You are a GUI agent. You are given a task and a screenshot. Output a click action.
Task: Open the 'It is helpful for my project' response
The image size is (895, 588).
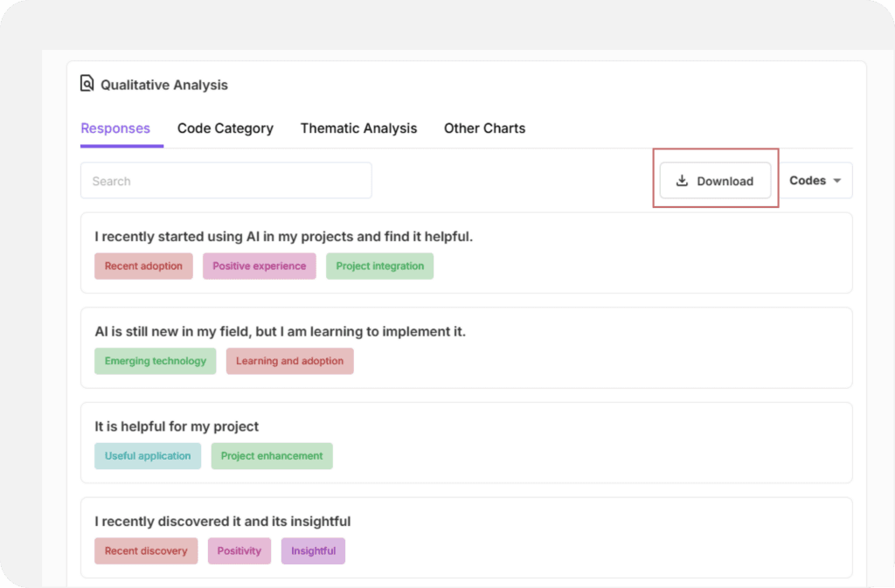click(x=177, y=426)
